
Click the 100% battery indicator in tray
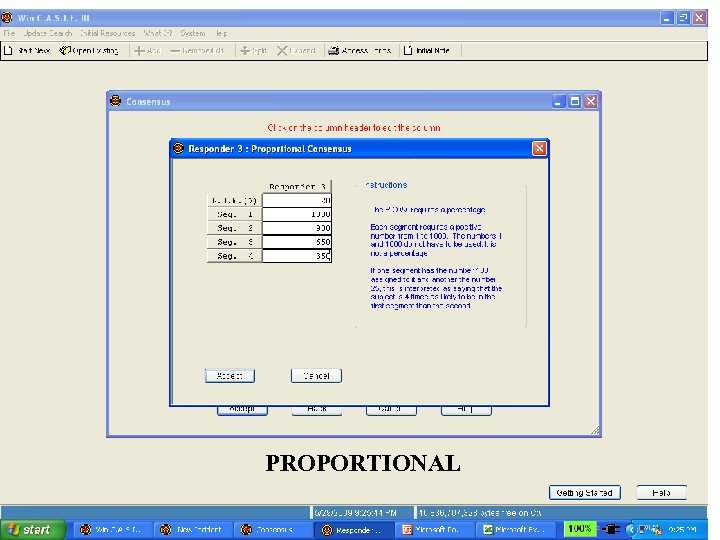(579, 529)
